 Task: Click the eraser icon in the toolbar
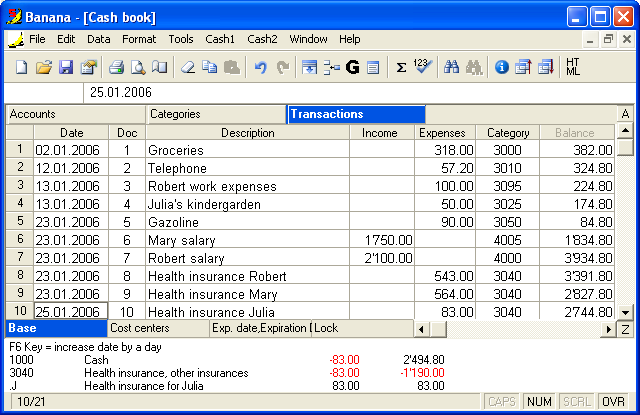[x=188, y=67]
